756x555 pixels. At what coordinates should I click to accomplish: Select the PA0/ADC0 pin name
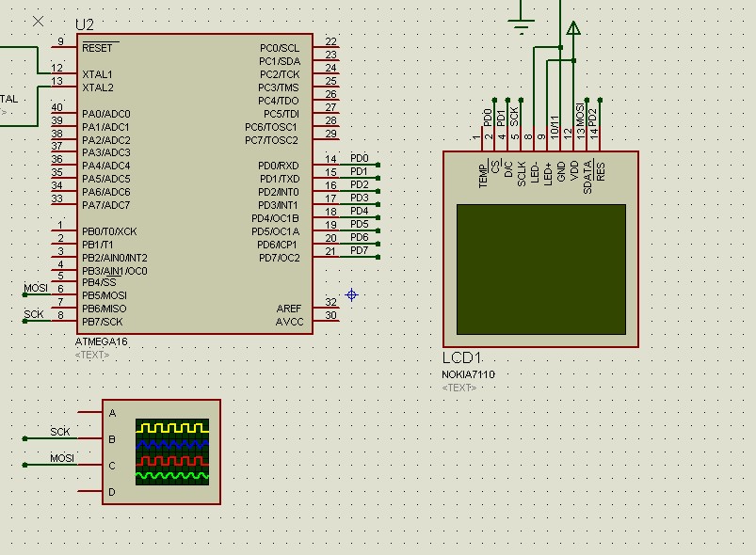click(106, 114)
